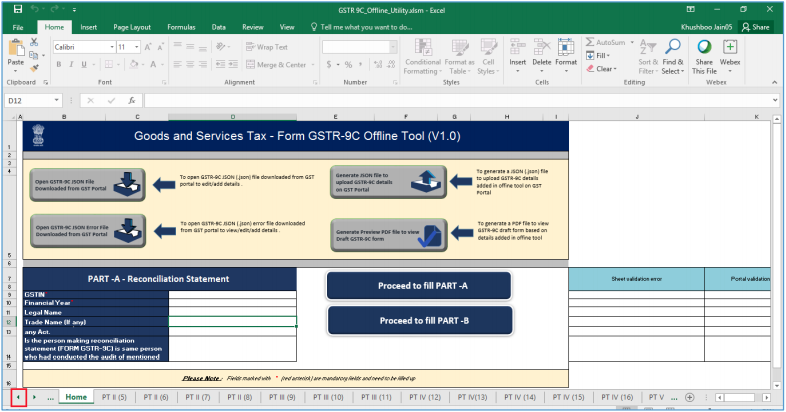The width and height of the screenshot is (786, 412).
Task: Increase font size with larger A icon
Action: 148,47
